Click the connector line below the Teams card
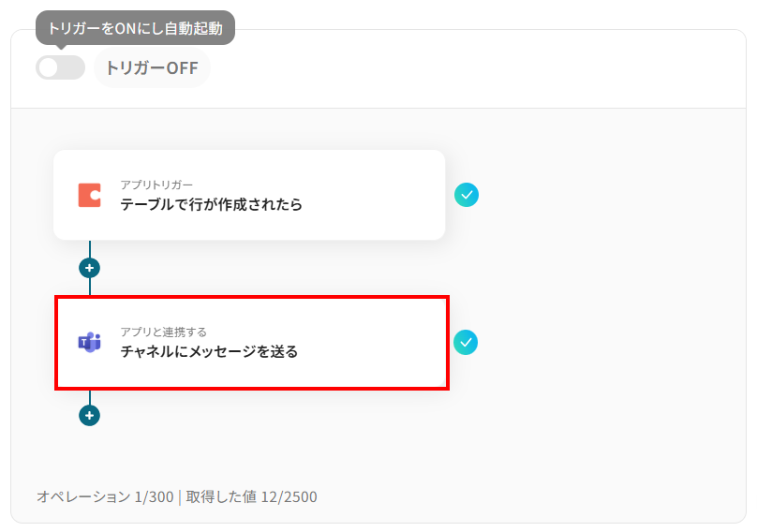This screenshot has height=532, width=757. [89, 397]
